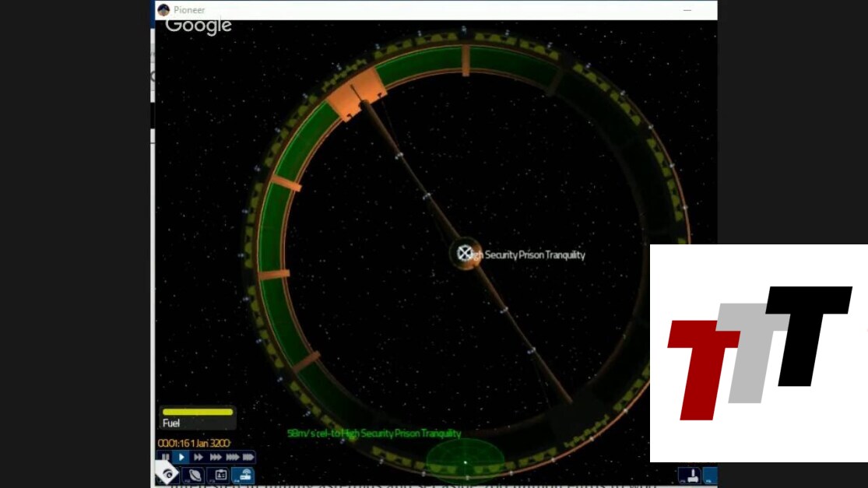Image resolution: width=868 pixels, height=488 pixels.
Task: Click the Pioneer app icon in titlebar
Action: point(163,10)
